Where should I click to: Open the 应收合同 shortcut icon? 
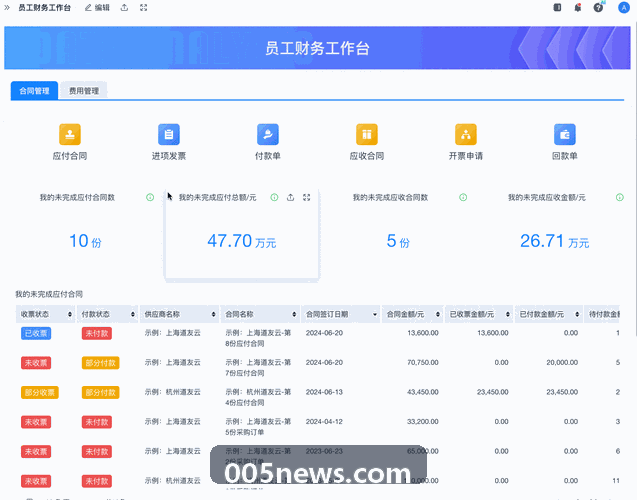[367, 134]
